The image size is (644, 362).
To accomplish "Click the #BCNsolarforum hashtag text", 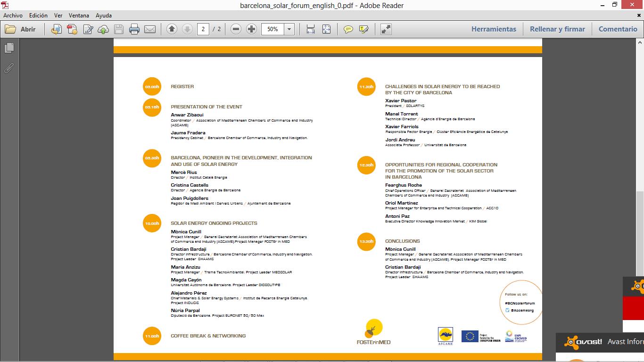I will (520, 303).
